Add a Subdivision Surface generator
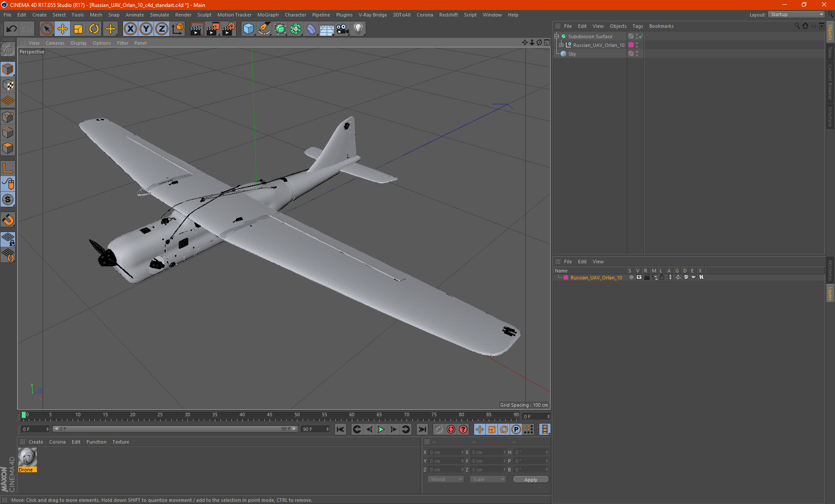Viewport: 835px width, 504px height. click(x=280, y=29)
